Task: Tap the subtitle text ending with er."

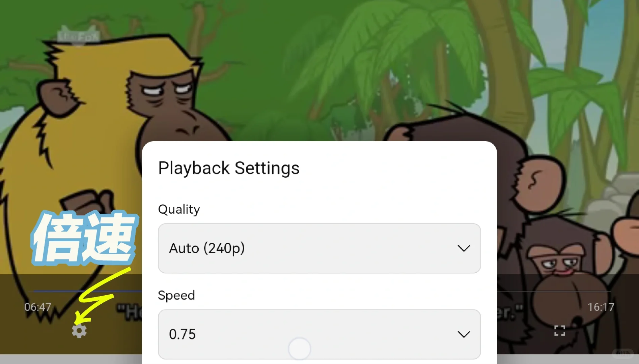Action: 510,312
